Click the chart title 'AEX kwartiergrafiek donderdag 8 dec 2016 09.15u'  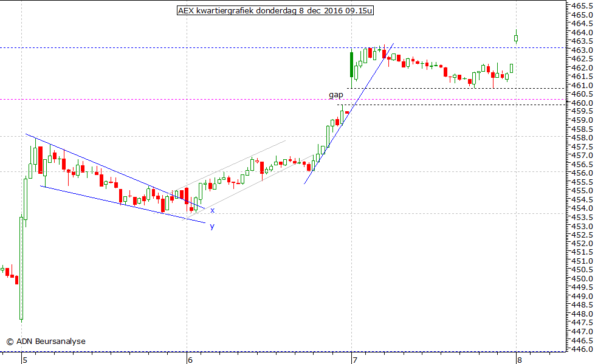coord(275,10)
